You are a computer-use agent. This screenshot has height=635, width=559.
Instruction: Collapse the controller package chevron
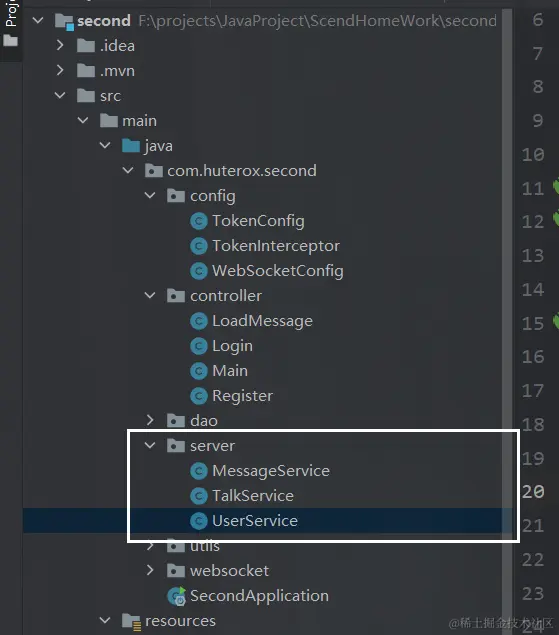[150, 295]
